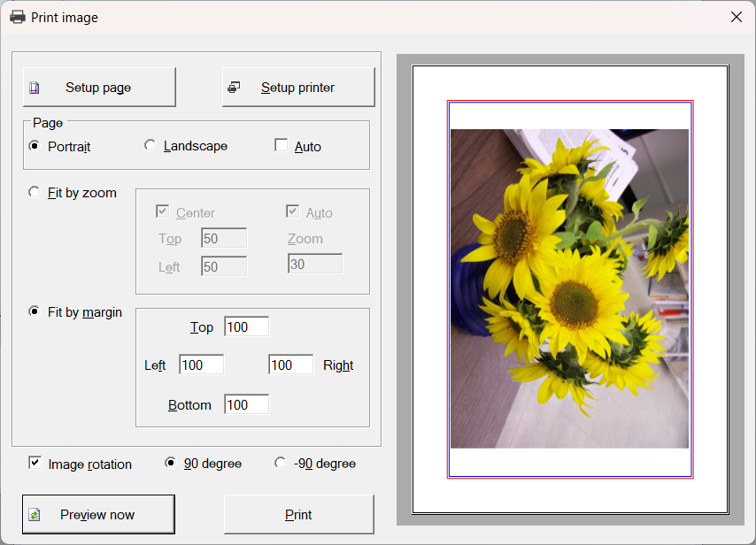Click the refresh icon on Preview now

[x=35, y=515]
